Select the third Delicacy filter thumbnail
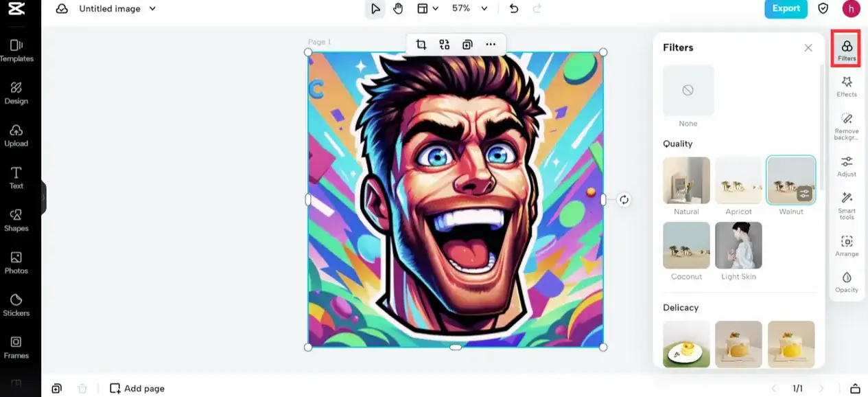The image size is (868, 397). 791,344
